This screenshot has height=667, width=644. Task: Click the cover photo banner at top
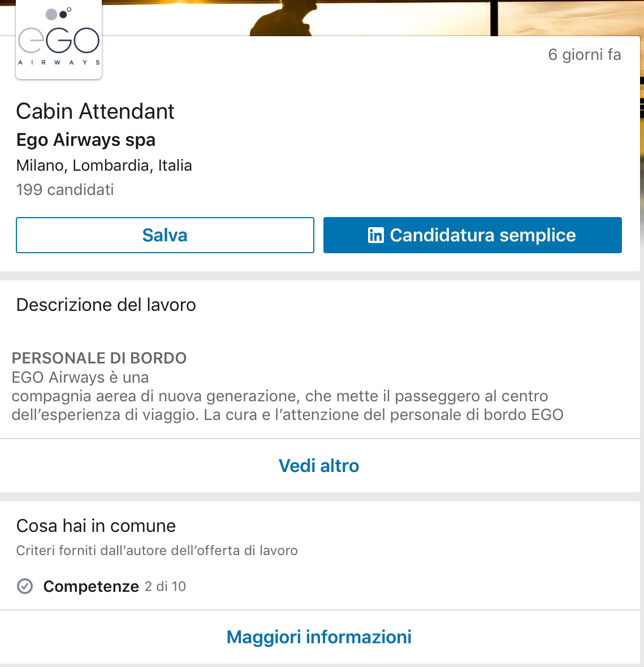pyautogui.click(x=373, y=17)
